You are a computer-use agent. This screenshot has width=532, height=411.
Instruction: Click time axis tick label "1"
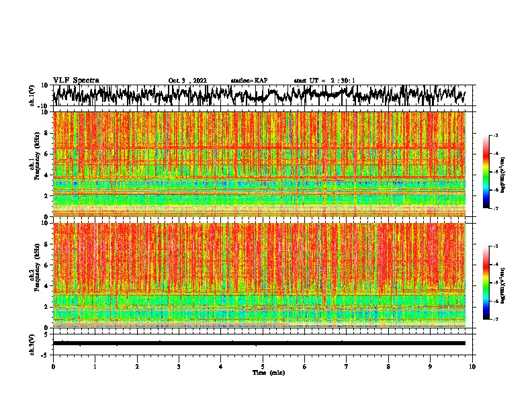[x=95, y=367]
